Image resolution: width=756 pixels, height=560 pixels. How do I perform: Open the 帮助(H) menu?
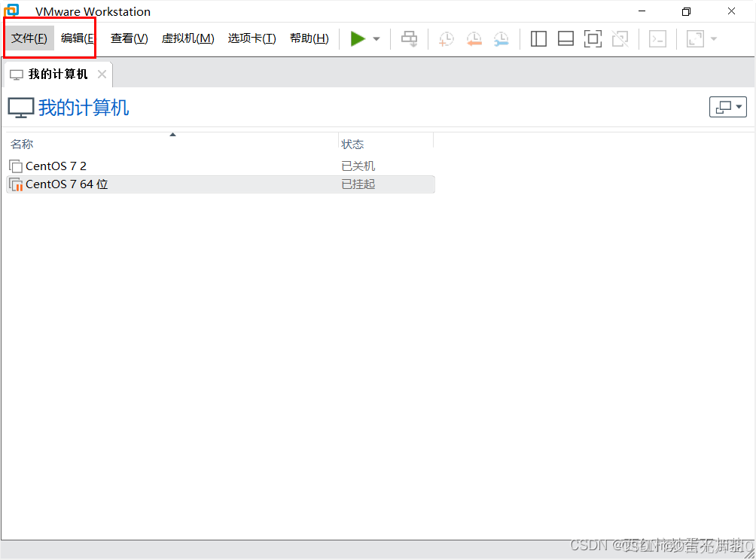pos(309,38)
